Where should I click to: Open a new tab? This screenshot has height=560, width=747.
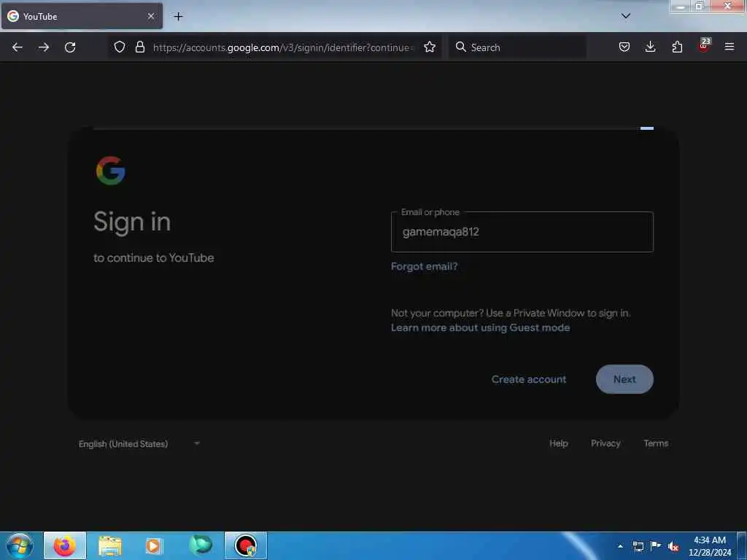pyautogui.click(x=178, y=17)
